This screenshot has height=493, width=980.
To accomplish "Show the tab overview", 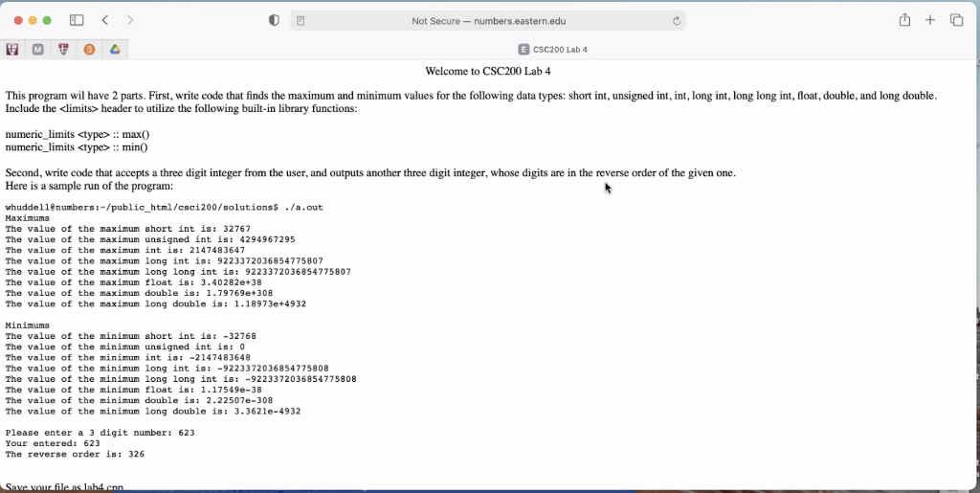I will click(957, 21).
